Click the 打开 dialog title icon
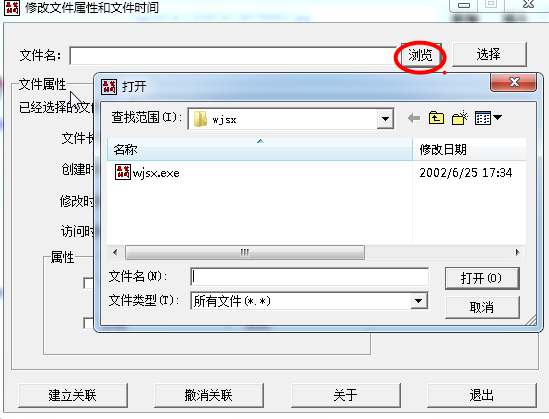Screen dimensions: 549x419 click(109, 86)
